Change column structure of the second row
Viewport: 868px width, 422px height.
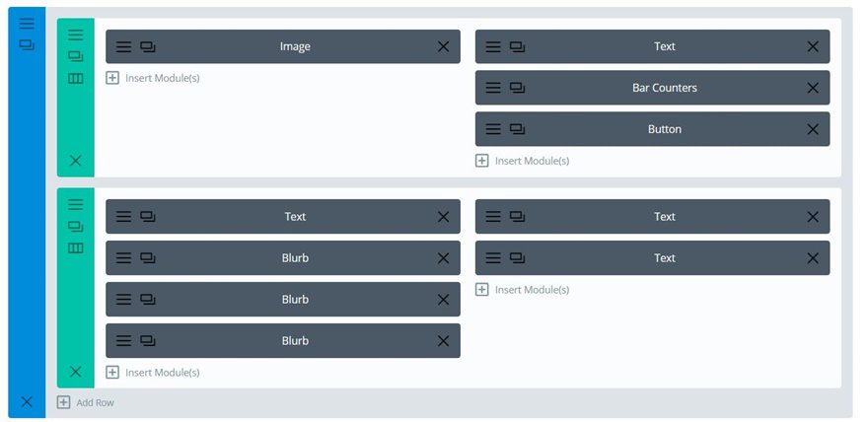(x=76, y=247)
